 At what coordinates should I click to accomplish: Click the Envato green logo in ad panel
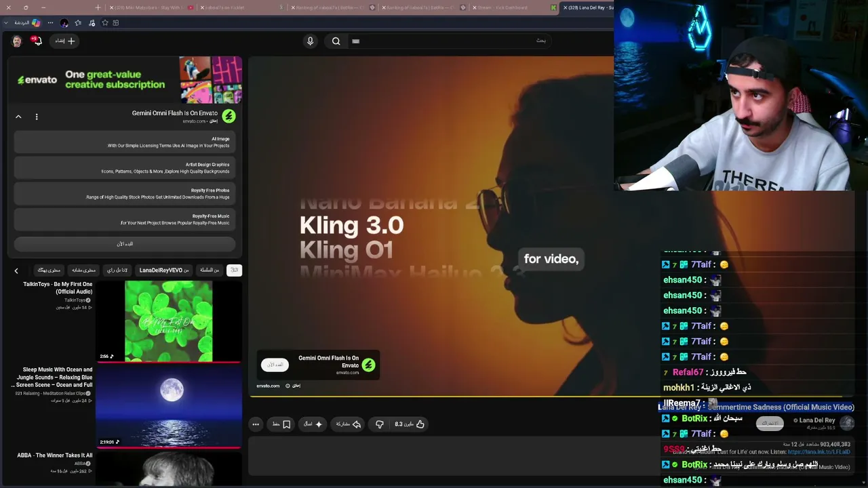click(x=229, y=117)
